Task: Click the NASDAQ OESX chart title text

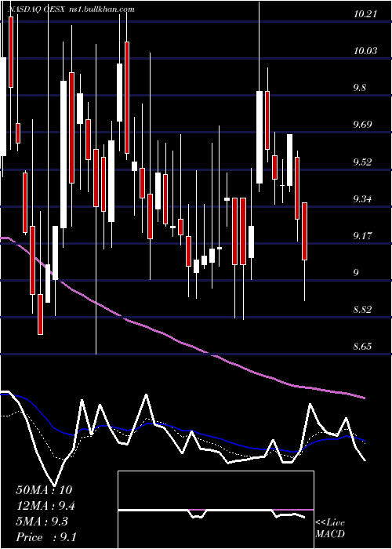Action: coord(35,9)
